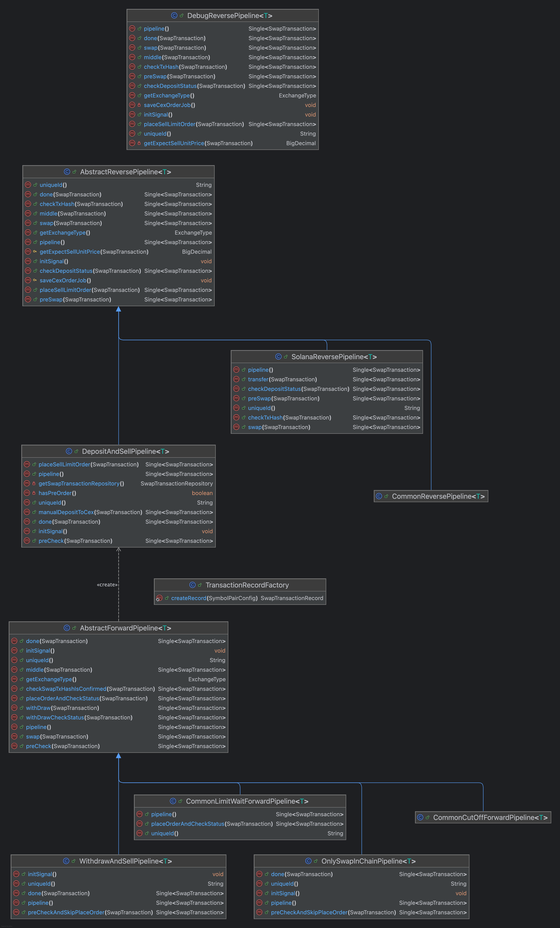Select the CommonCutOffForwardPipeline<T> node
Viewport: 560px width, 928px height.
point(483,817)
